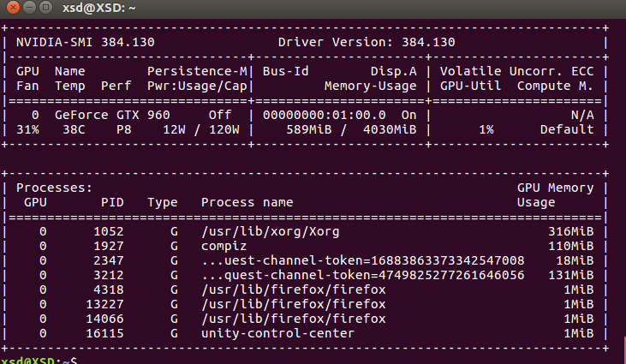Click the 18MiB memory usage value

tap(575, 260)
